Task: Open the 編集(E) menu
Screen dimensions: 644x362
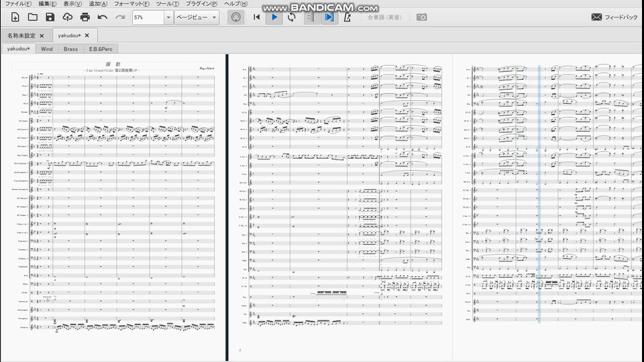Action: tap(47, 4)
